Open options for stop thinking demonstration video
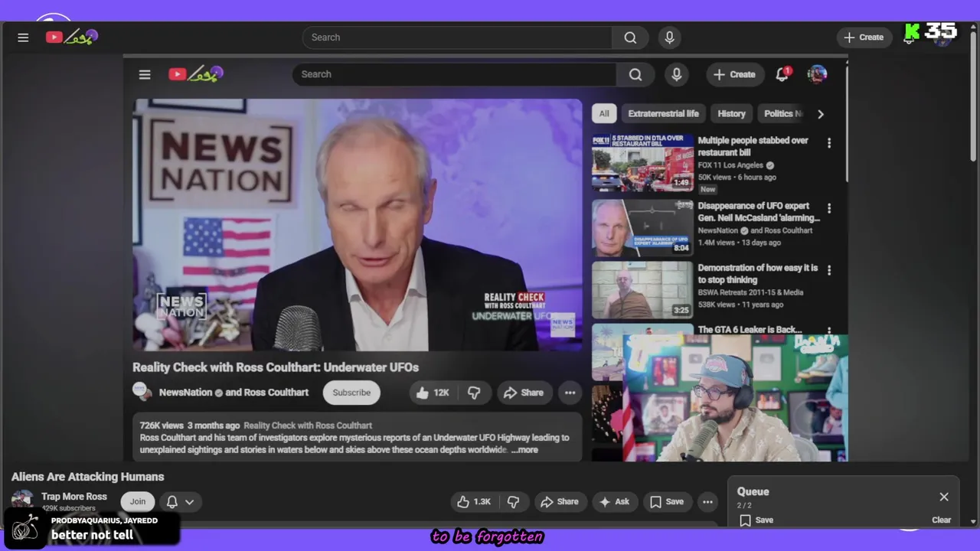This screenshot has width=980, height=551. click(828, 270)
